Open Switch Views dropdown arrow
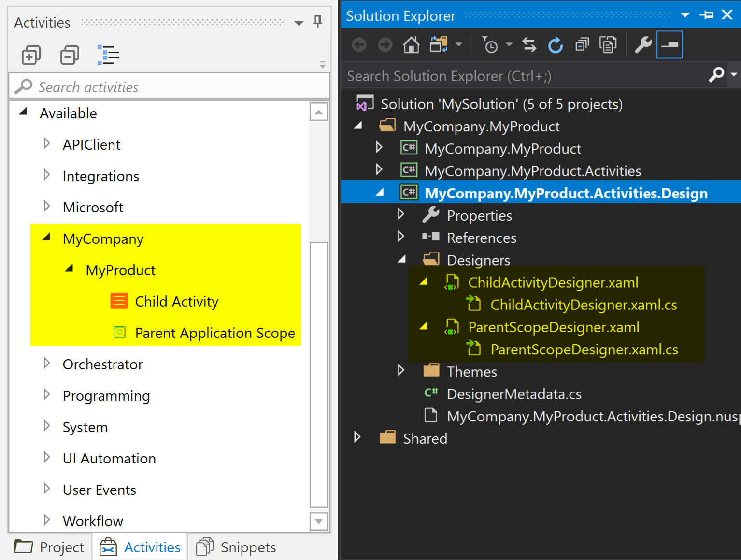 coord(459,45)
